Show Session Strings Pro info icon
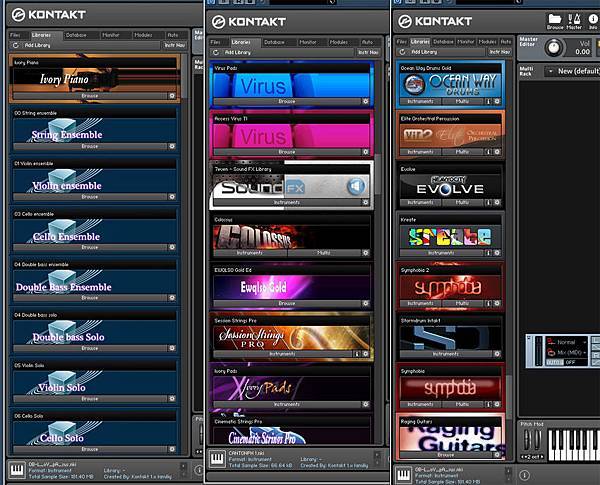Viewport: 600px width, 485px height. coord(357,354)
